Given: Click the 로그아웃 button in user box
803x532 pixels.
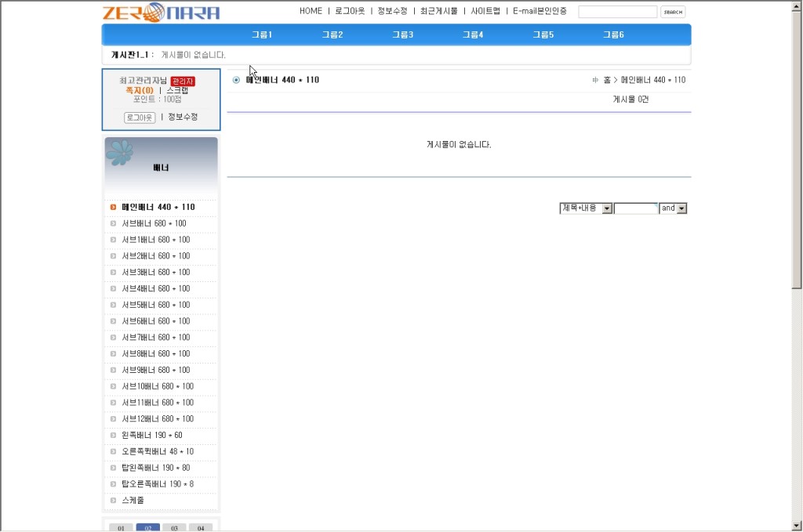Looking at the screenshot, I should tap(140, 118).
